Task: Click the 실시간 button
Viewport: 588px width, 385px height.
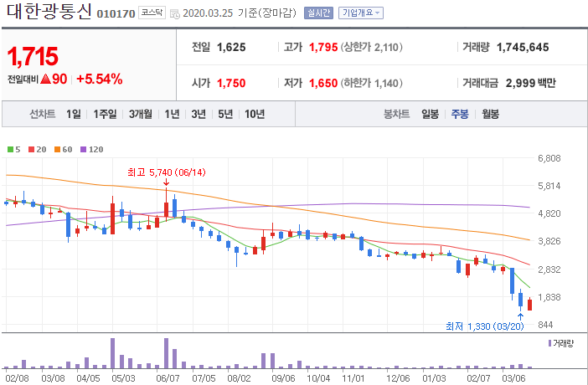Action: [318, 13]
